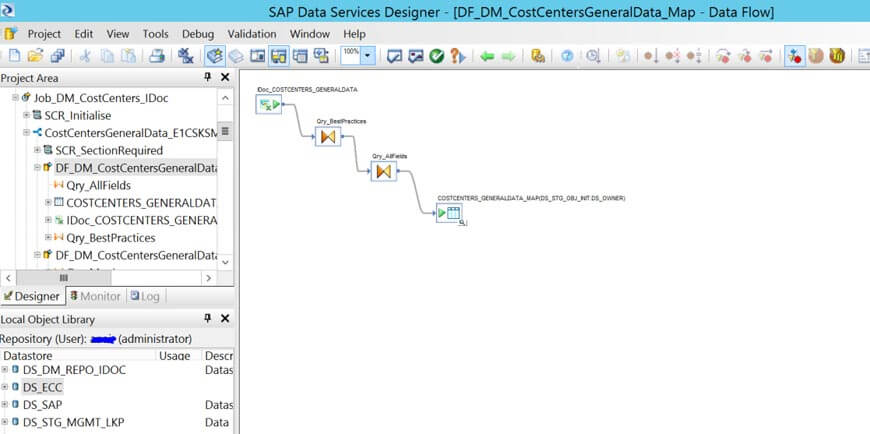The height and width of the screenshot is (434, 870).
Task: Open the Project menu
Action: [x=44, y=34]
